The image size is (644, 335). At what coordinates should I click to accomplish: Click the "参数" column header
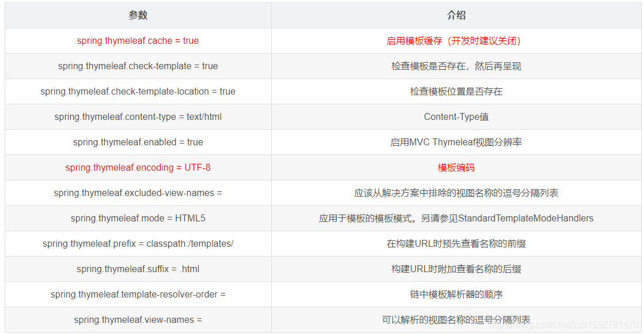(138, 15)
